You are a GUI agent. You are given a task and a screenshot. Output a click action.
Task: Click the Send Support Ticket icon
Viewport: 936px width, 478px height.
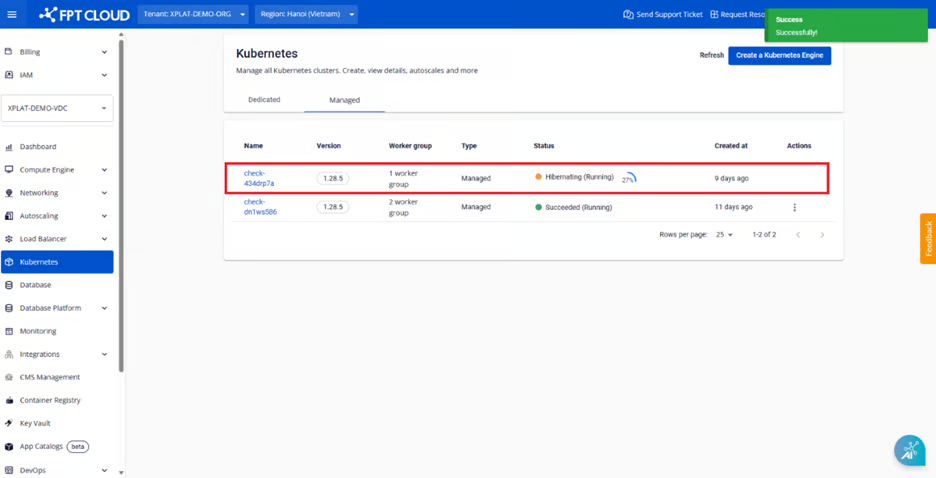coord(628,15)
